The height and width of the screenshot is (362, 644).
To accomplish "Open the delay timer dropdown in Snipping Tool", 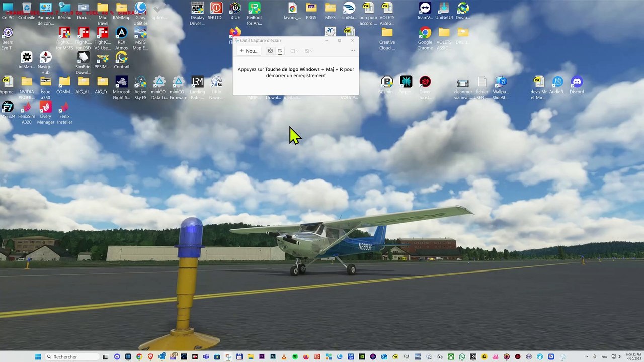I will (x=308, y=51).
